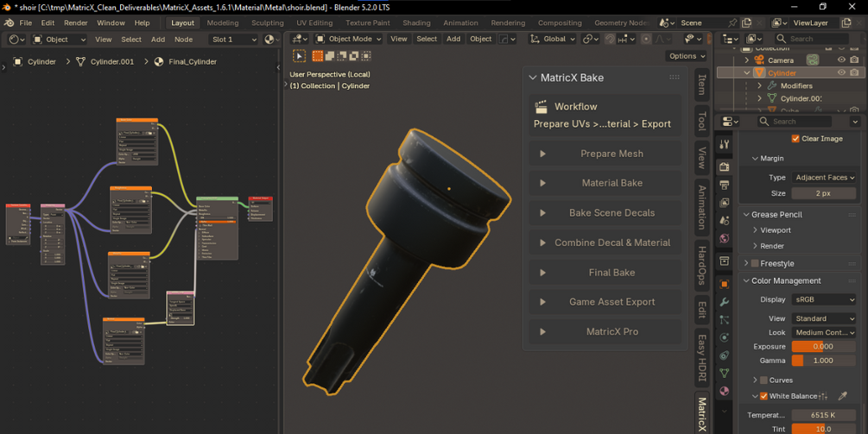Expand the Camera item in outliner

pos(747,60)
